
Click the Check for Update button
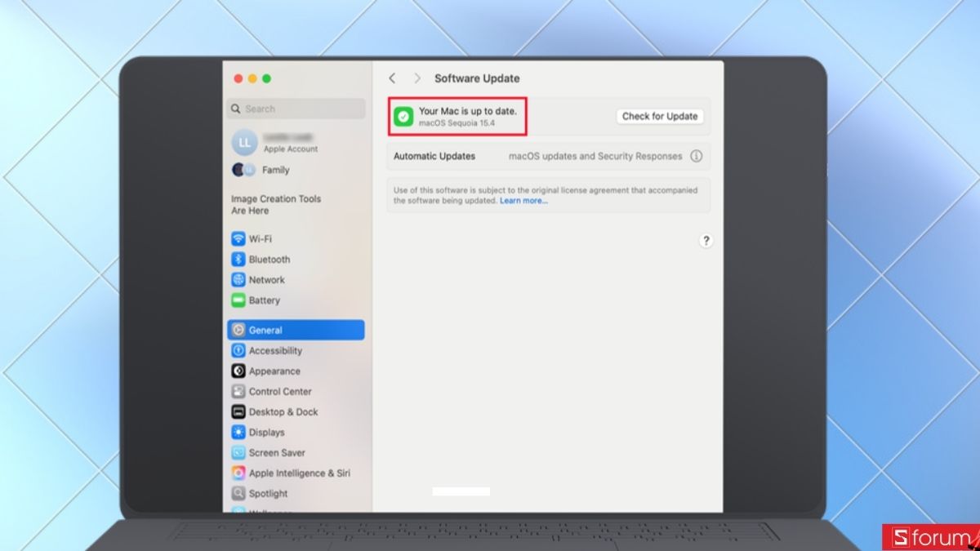[660, 116]
